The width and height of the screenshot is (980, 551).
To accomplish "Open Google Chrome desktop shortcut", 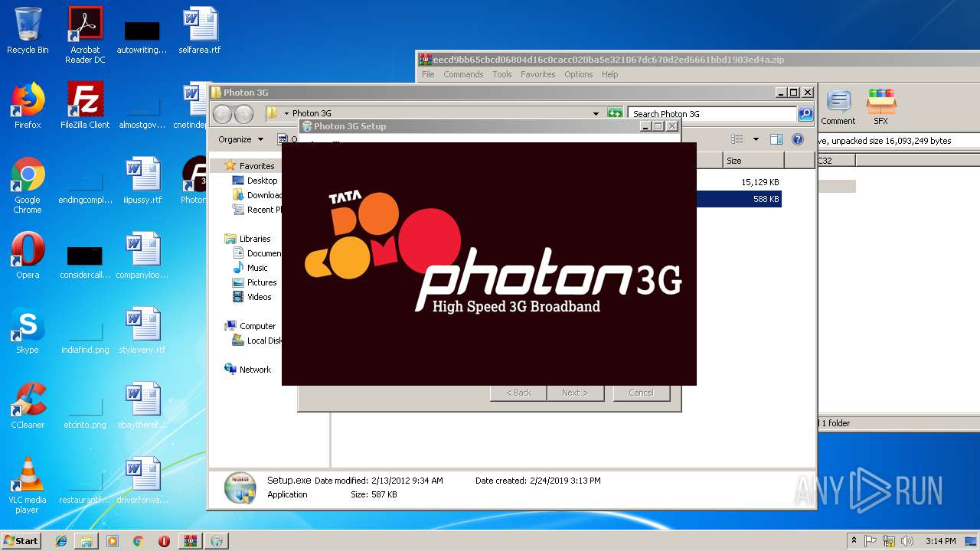I will click(28, 185).
